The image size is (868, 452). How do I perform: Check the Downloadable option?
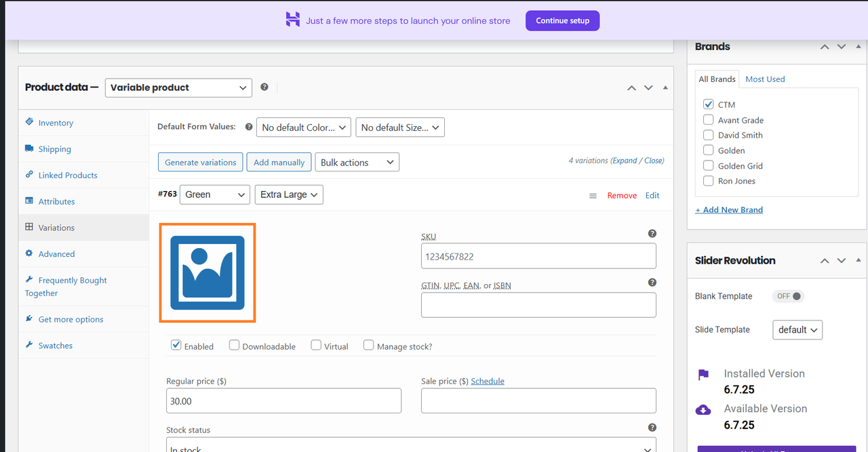(234, 345)
